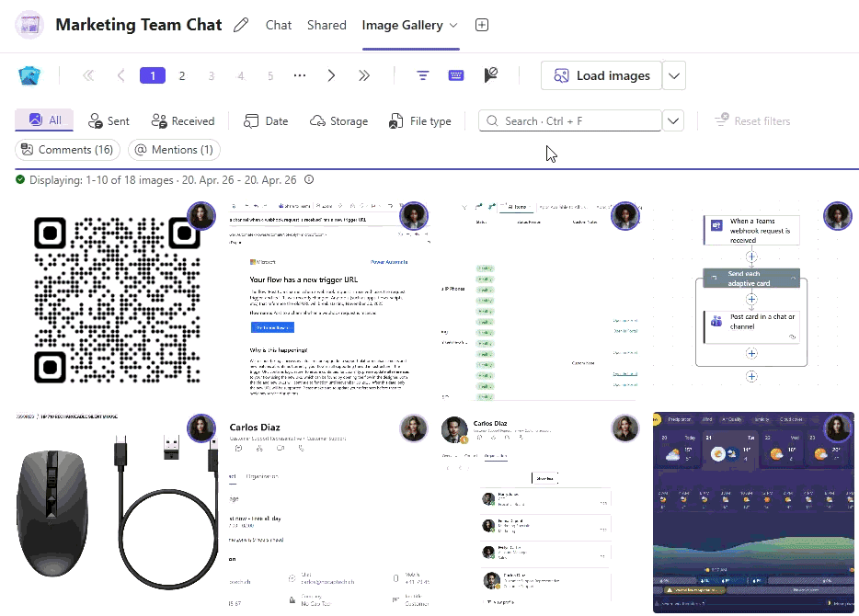Click sender avatar on weather image

[x=837, y=428]
